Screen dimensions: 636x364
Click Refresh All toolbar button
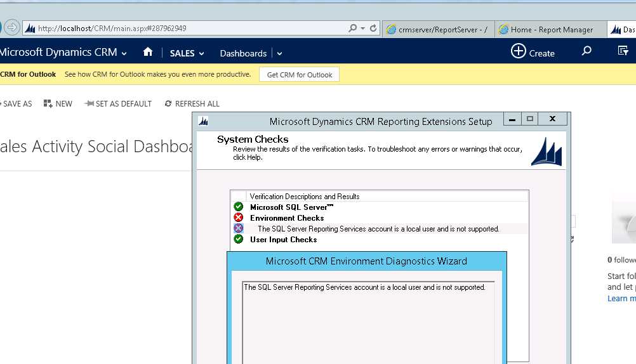coord(192,104)
